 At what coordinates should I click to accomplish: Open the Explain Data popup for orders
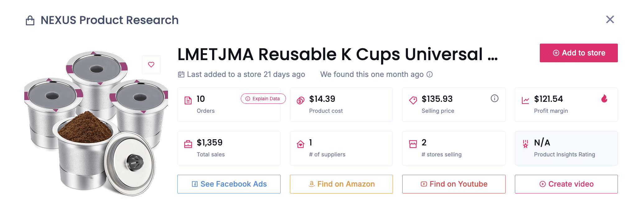coord(263,99)
